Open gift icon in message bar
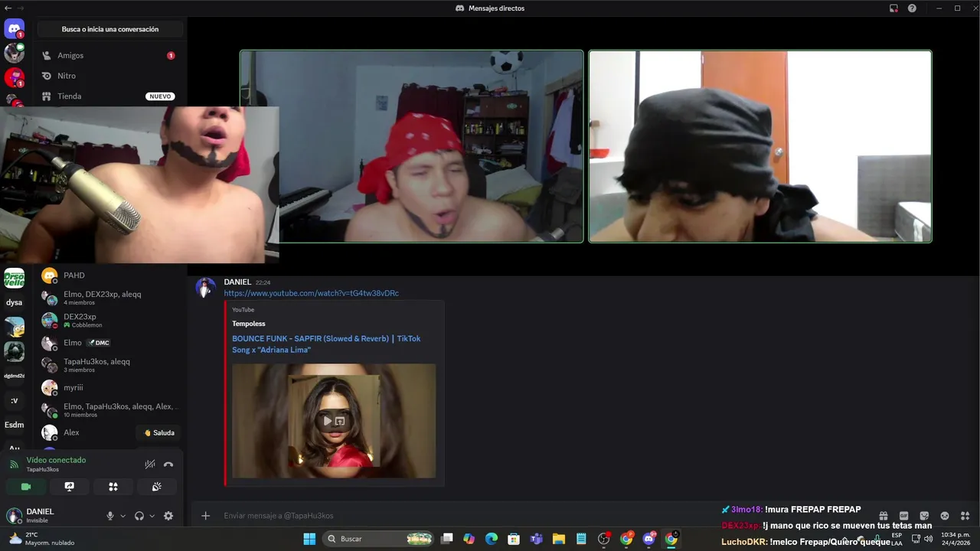Viewport: 980px width, 551px height. coord(883,516)
